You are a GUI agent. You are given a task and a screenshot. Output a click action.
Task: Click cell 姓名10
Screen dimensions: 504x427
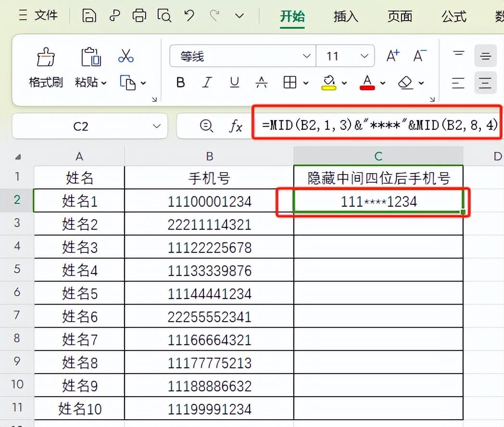(79, 409)
